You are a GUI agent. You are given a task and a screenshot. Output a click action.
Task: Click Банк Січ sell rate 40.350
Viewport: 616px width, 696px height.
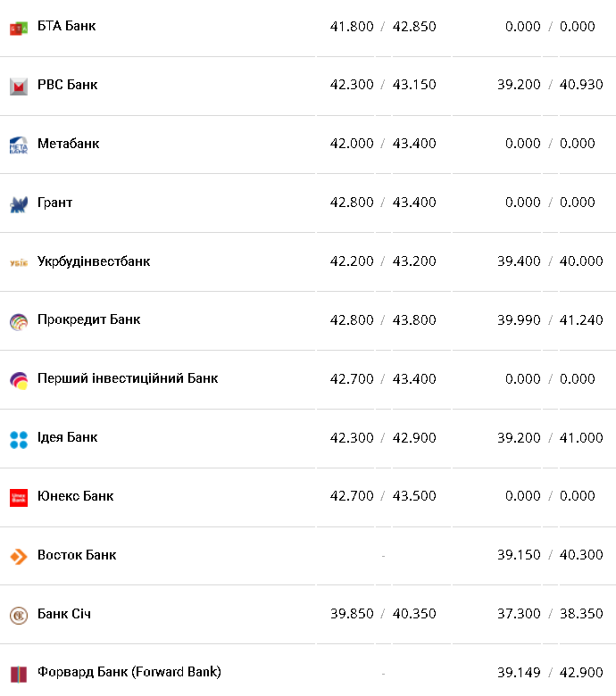[x=414, y=614]
